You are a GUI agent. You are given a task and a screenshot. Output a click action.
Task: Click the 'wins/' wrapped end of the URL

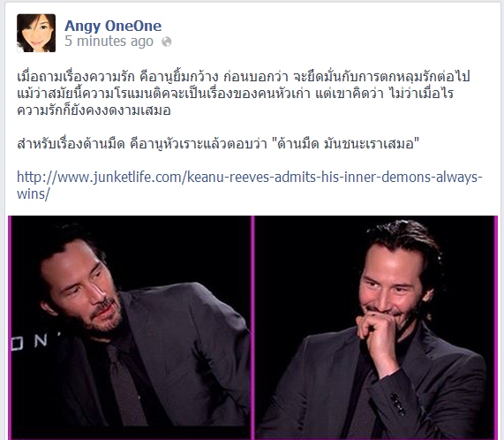click(x=34, y=194)
